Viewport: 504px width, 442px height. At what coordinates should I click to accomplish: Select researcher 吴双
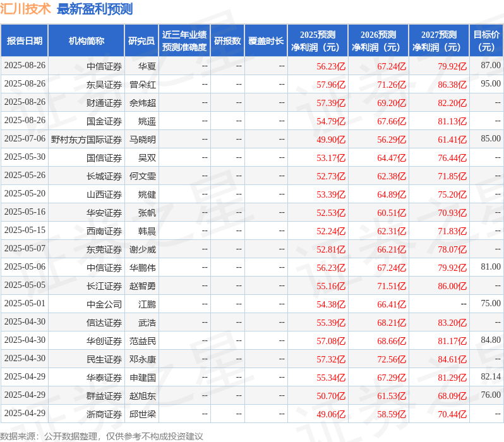tap(147, 158)
